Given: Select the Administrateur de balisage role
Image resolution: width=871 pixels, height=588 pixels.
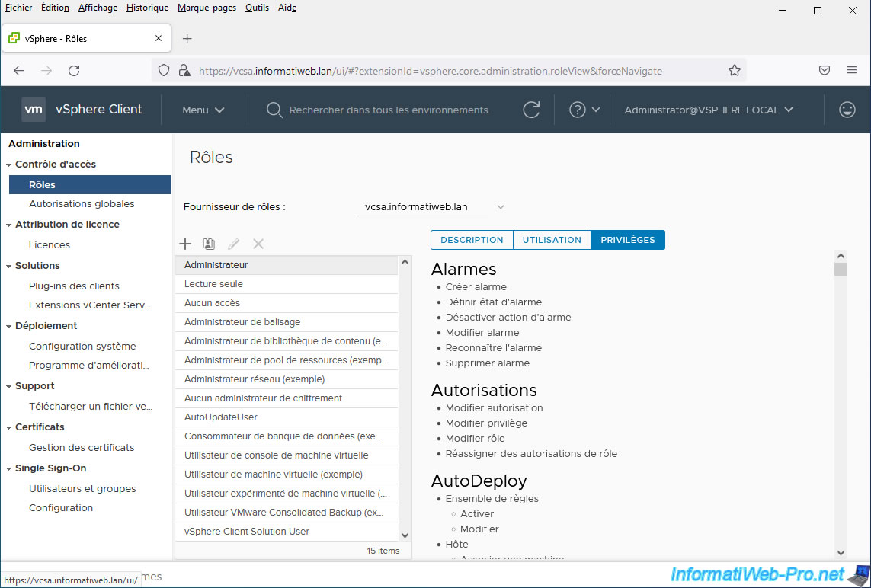Looking at the screenshot, I should [x=287, y=322].
